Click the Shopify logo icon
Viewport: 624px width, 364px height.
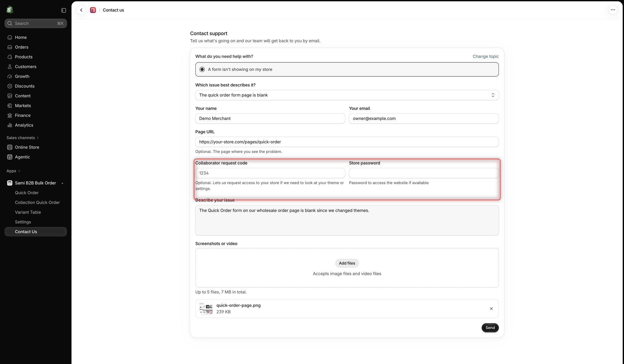(x=10, y=10)
